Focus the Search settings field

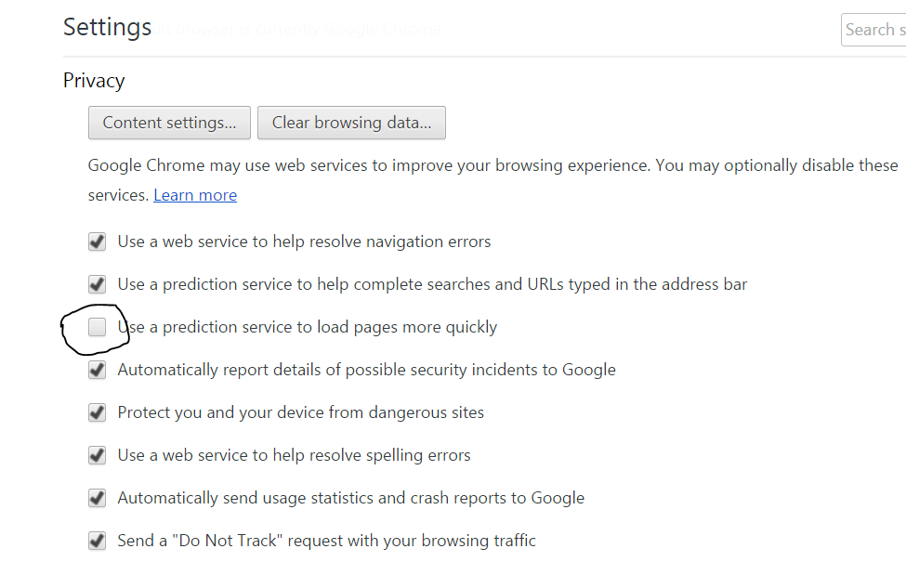(873, 30)
